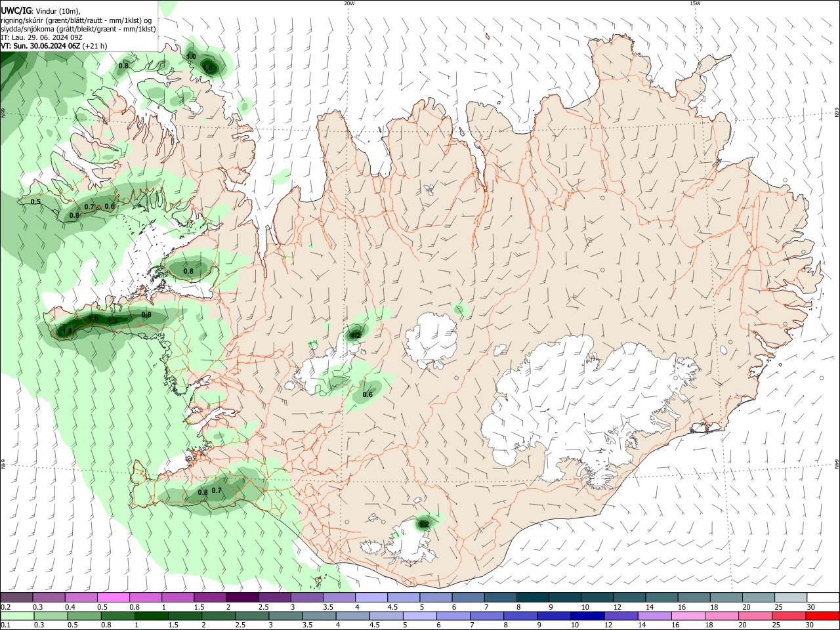
Task: Click the '1.8' precipitation value near the north coast
Action: (209, 68)
